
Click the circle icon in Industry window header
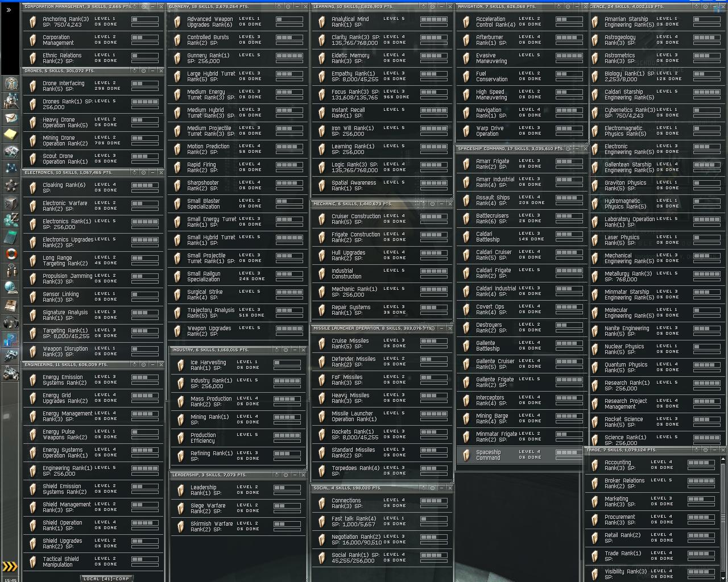[x=286, y=350]
